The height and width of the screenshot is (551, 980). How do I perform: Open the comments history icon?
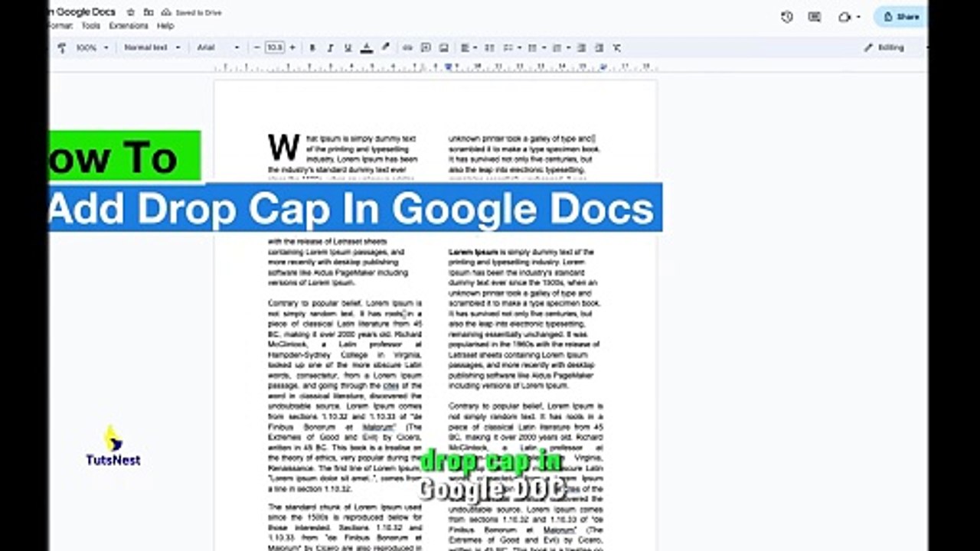815,17
